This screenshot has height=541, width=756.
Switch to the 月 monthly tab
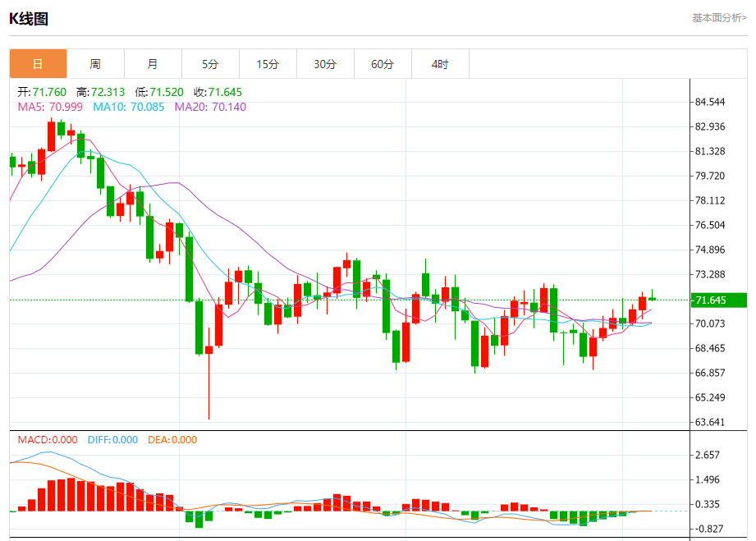click(153, 64)
